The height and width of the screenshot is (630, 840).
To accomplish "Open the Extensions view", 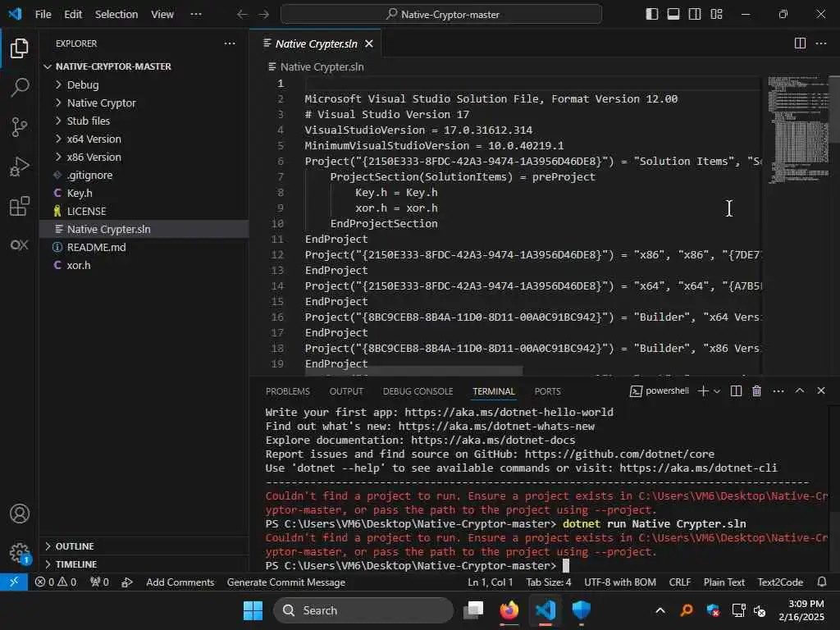I will [x=20, y=206].
